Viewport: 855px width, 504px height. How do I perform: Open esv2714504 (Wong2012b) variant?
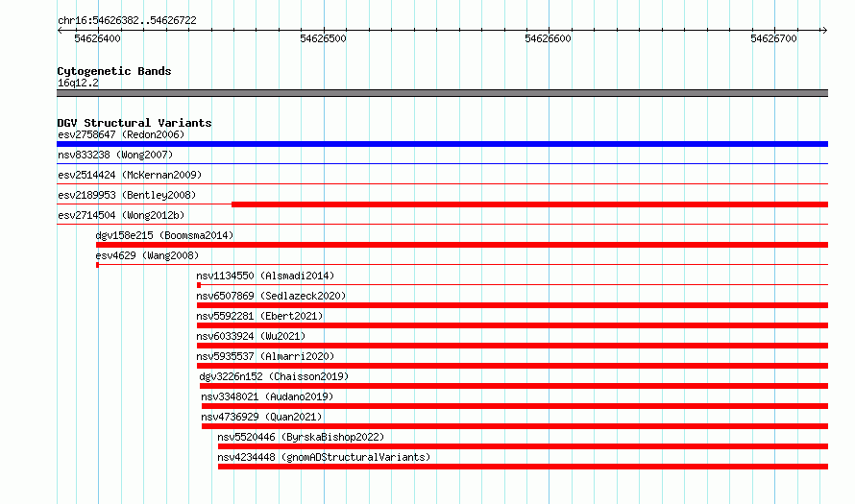coord(121,215)
